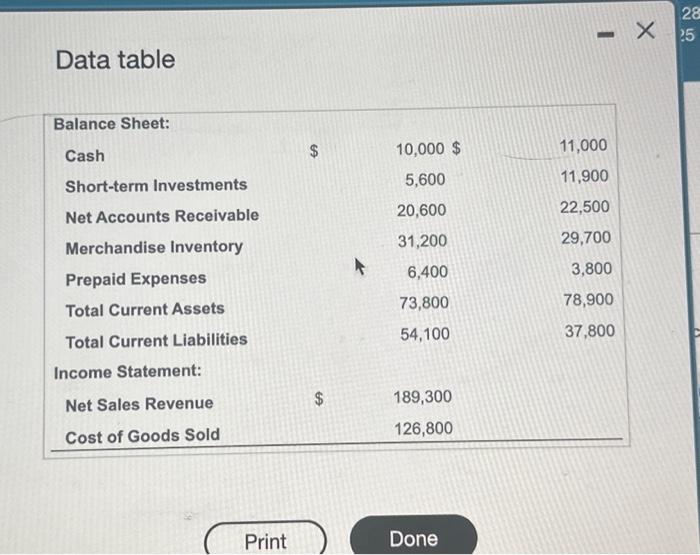Image resolution: width=700 pixels, height=555 pixels.
Task: Click the Prepaid Expenses label
Action: pos(136,279)
